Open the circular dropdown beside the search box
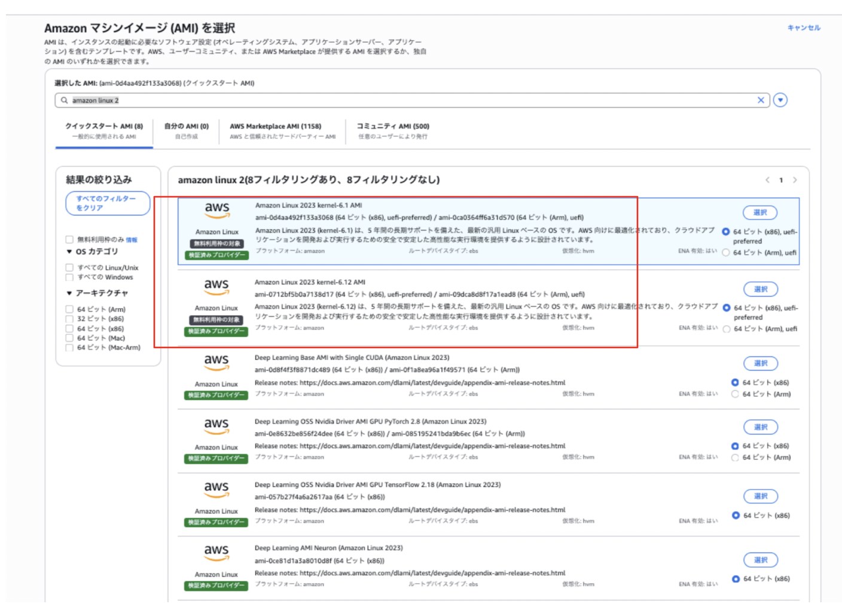Viewport: 842px width, 616px height. (x=780, y=100)
